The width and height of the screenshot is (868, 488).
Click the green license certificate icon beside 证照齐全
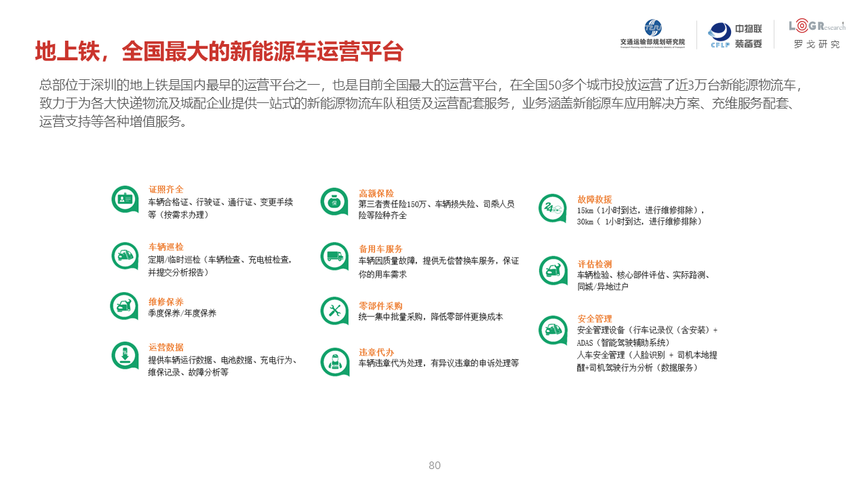[x=125, y=200]
